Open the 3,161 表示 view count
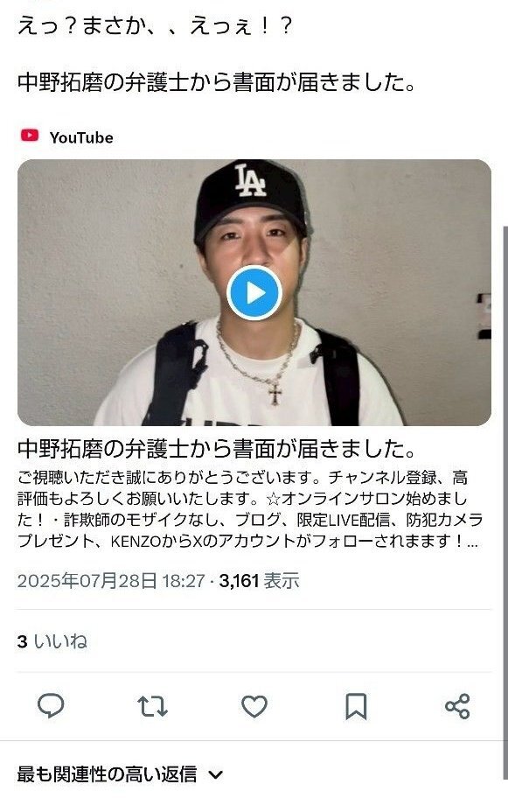Image resolution: width=508 pixels, height=812 pixels. [x=259, y=580]
